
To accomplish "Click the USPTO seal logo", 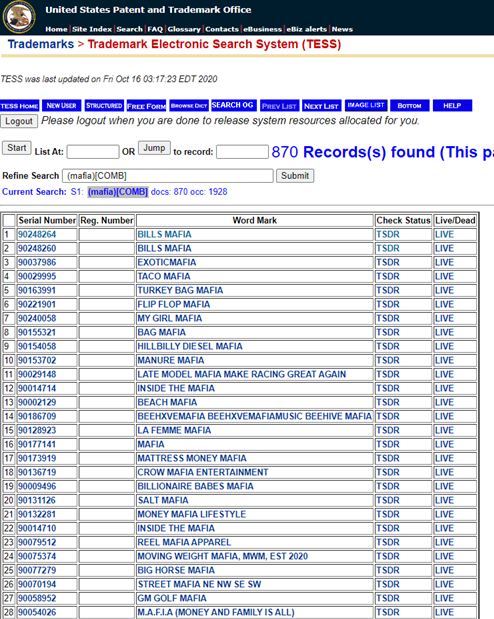I will click(x=19, y=17).
